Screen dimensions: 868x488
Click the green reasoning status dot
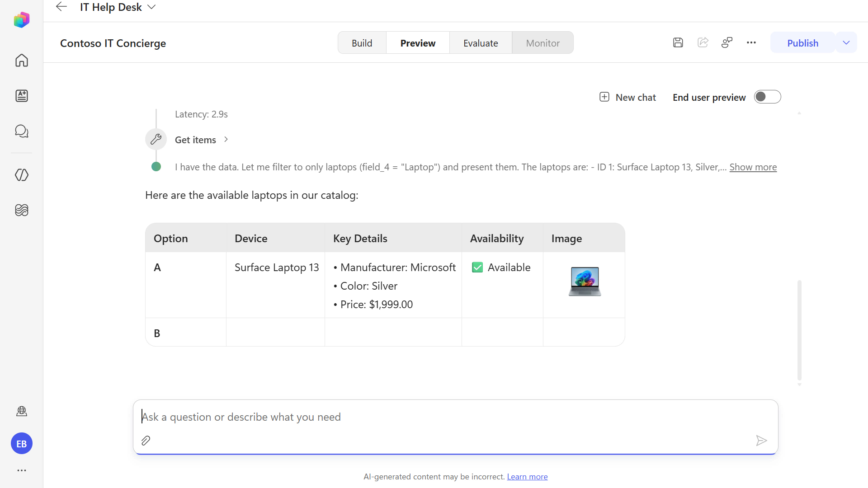[156, 167]
